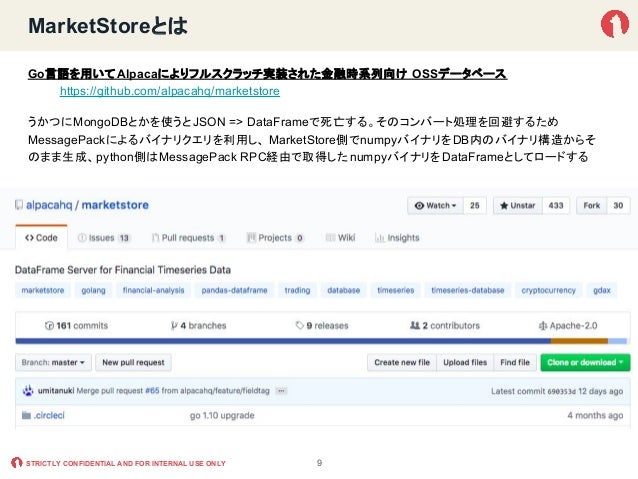This screenshot has width=638, height=479.
Task: Select the pandas-dataframe topic tag
Action: click(x=234, y=290)
